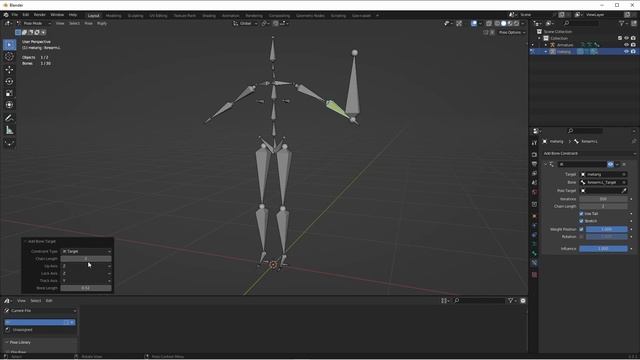Open the Window menu

coord(57,15)
